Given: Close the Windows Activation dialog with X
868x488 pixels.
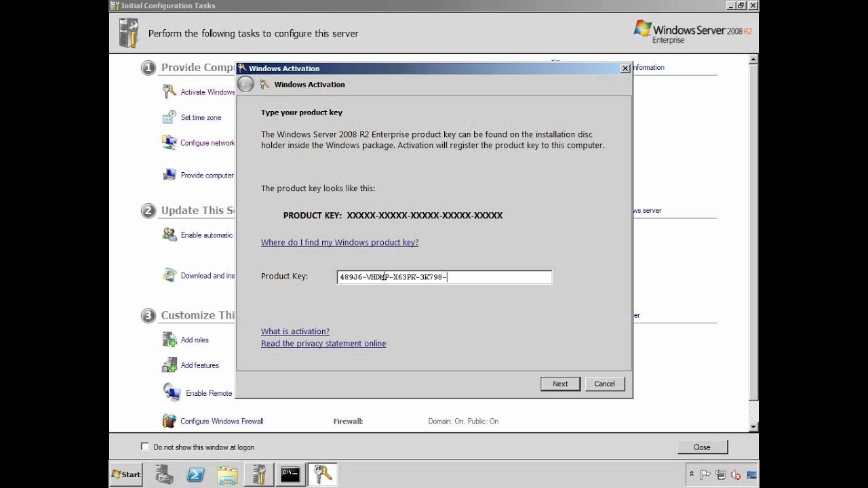Looking at the screenshot, I should coord(625,68).
